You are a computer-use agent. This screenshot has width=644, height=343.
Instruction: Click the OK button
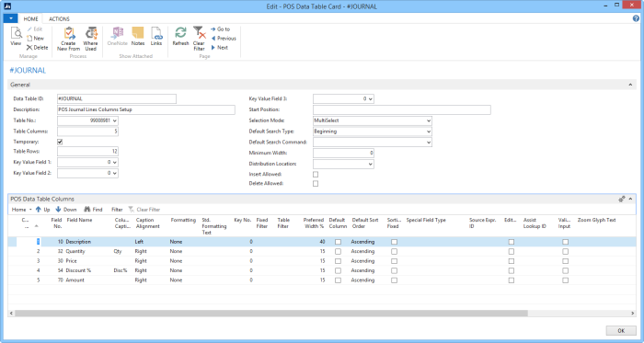point(621,331)
